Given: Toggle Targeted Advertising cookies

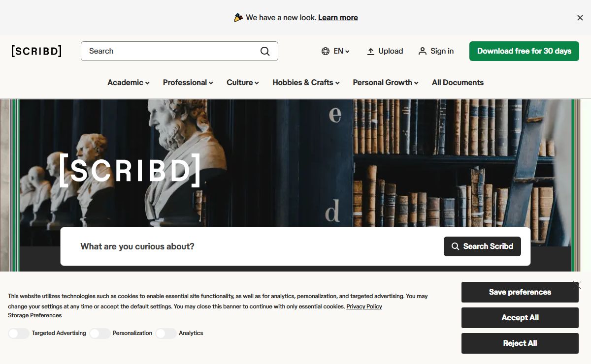Looking at the screenshot, I should [19, 334].
